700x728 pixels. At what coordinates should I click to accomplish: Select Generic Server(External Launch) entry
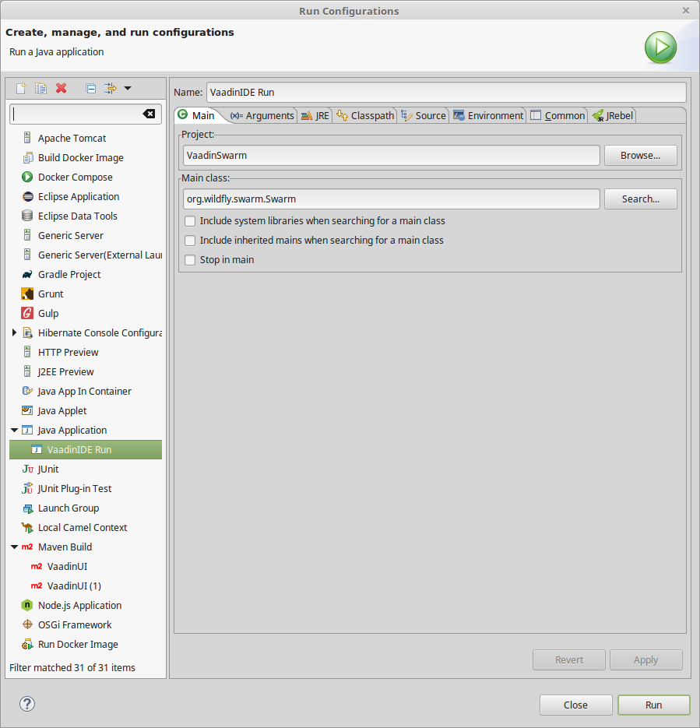pos(100,255)
